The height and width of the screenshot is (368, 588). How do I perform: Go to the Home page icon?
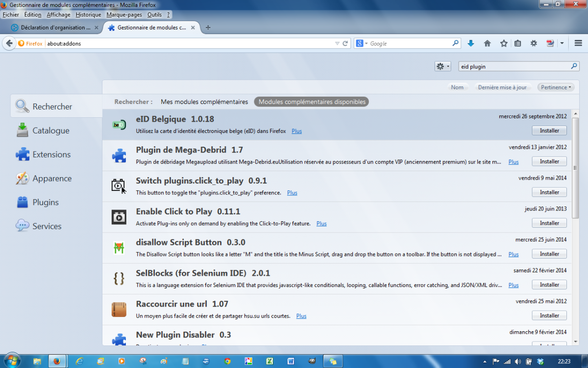(487, 43)
